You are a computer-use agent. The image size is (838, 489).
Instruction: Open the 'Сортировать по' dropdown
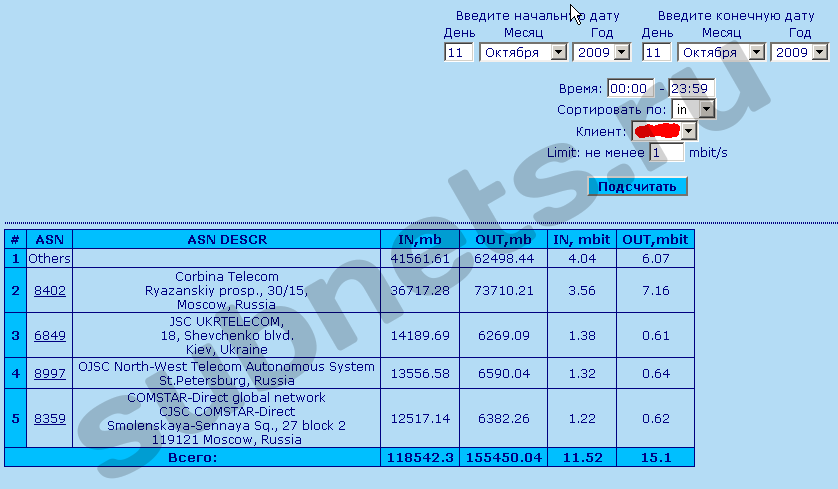[693, 109]
